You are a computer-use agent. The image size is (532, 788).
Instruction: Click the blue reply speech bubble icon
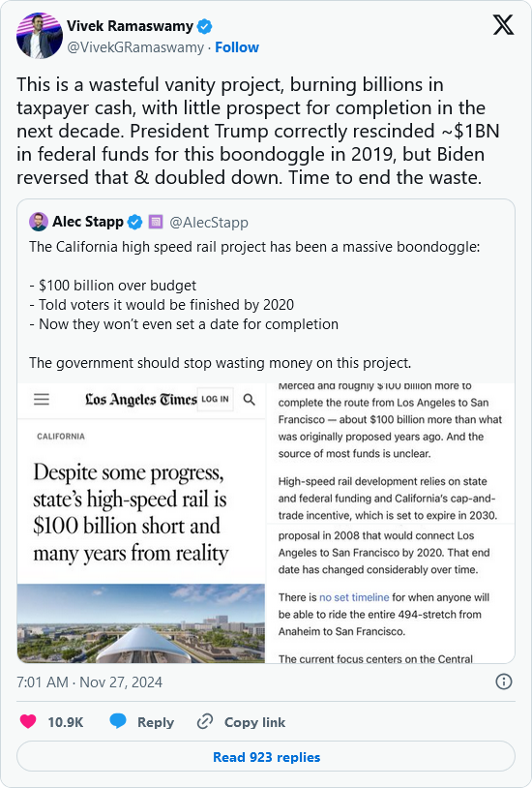[118, 721]
